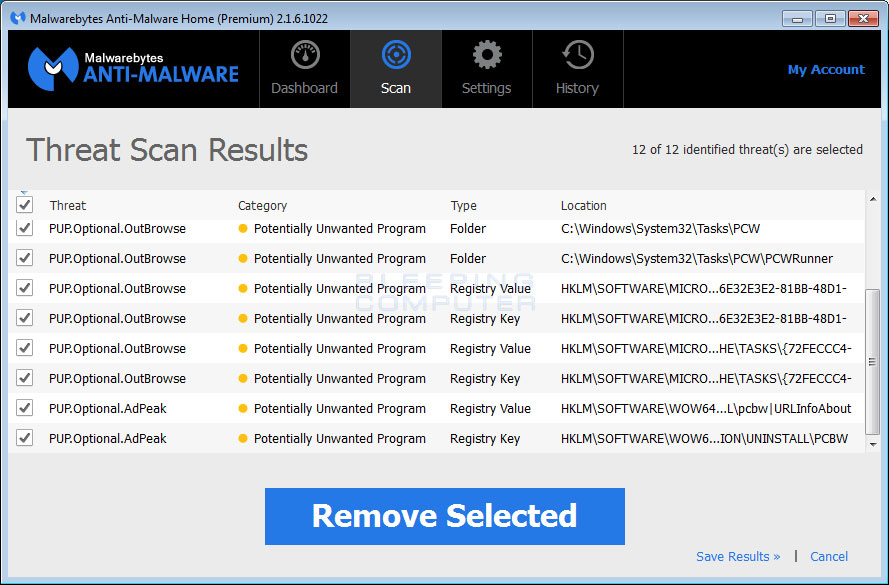Sort by the Location column header
Screen dimensions: 889x585
(x=583, y=205)
